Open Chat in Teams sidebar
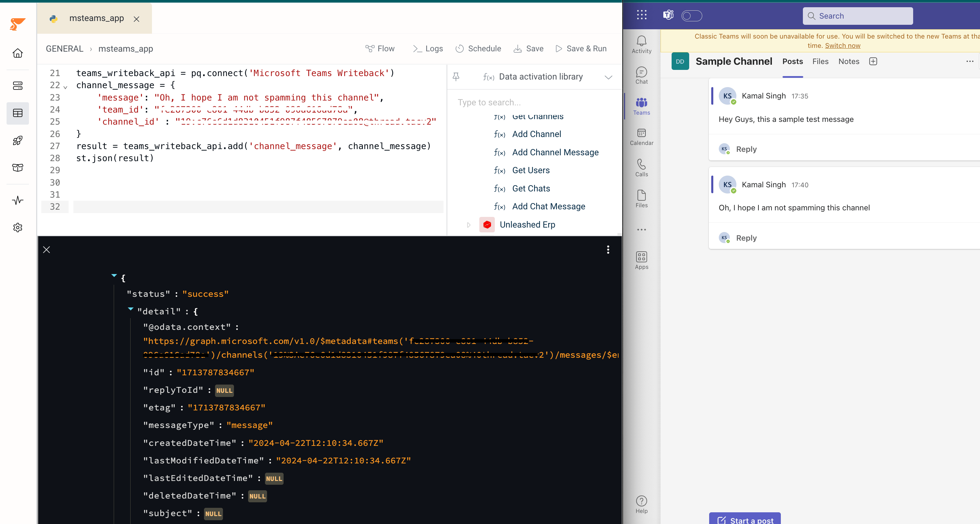The width and height of the screenshot is (980, 524). click(641, 76)
